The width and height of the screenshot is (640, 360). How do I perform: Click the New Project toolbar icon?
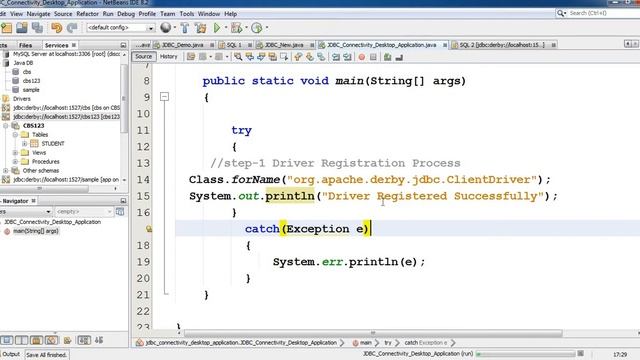(x=7, y=28)
